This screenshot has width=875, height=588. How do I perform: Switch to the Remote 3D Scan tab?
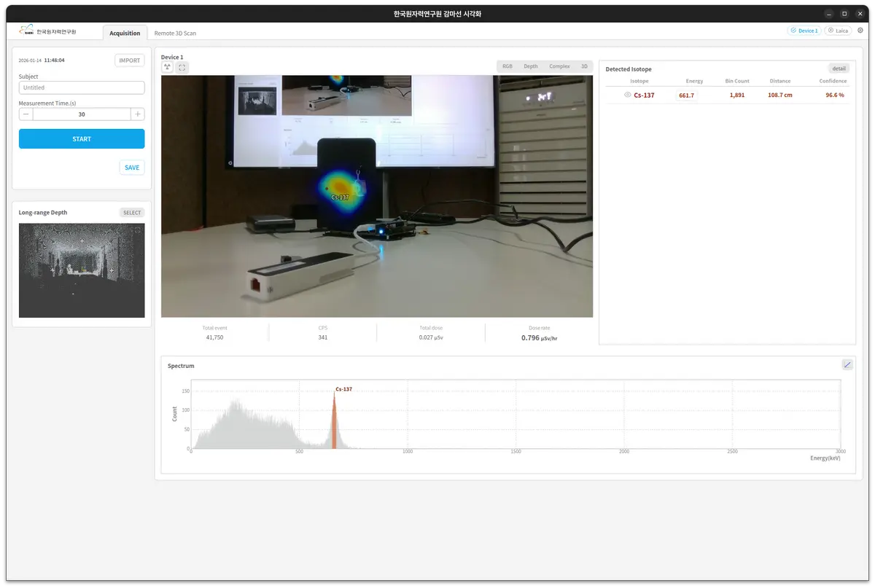click(x=175, y=34)
